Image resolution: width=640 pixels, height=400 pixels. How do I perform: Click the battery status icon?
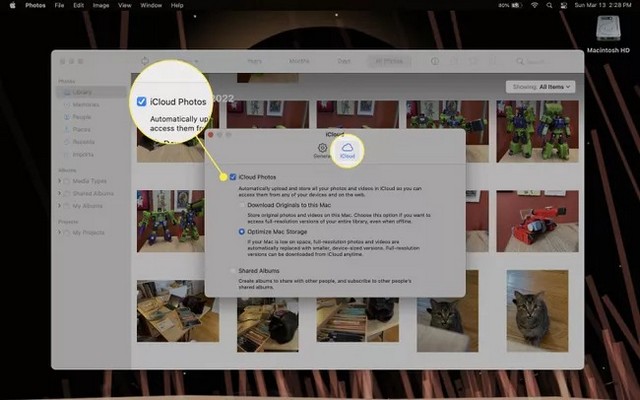tap(517, 5)
